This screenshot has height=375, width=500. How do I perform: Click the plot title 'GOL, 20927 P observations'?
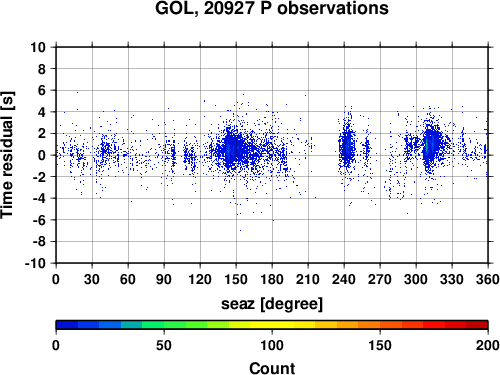(x=272, y=8)
